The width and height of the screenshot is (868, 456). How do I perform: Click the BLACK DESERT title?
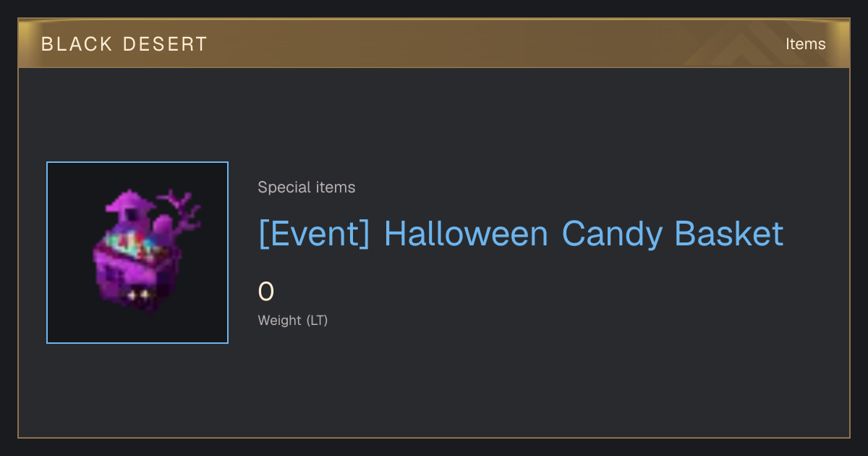pos(124,44)
